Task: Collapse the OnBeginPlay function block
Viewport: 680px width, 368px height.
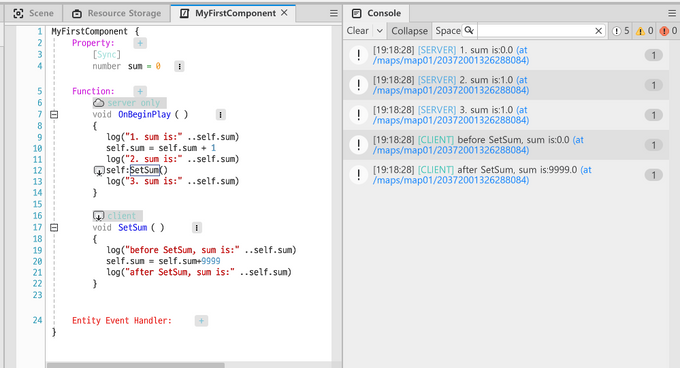Action: coord(54,114)
